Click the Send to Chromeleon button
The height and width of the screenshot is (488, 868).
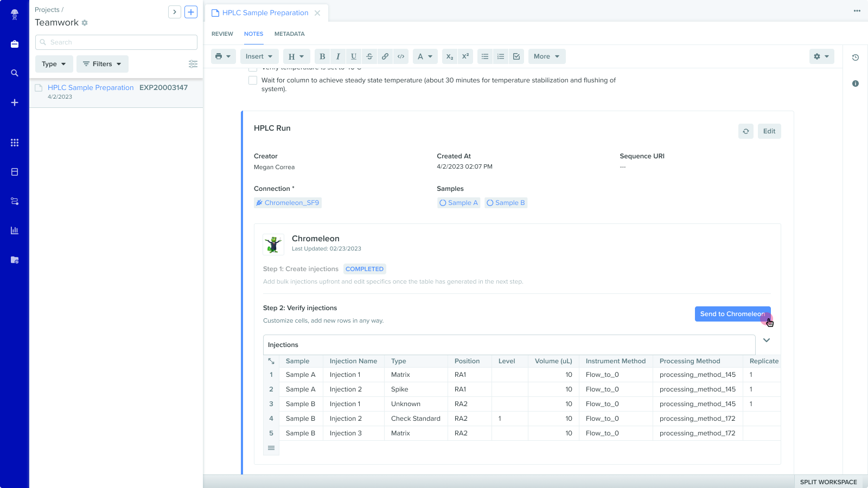(x=733, y=314)
